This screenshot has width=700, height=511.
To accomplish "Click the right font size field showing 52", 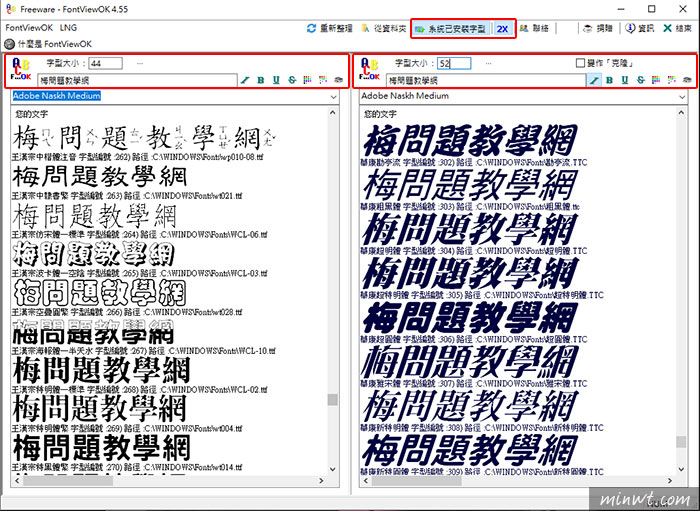I will point(454,63).
